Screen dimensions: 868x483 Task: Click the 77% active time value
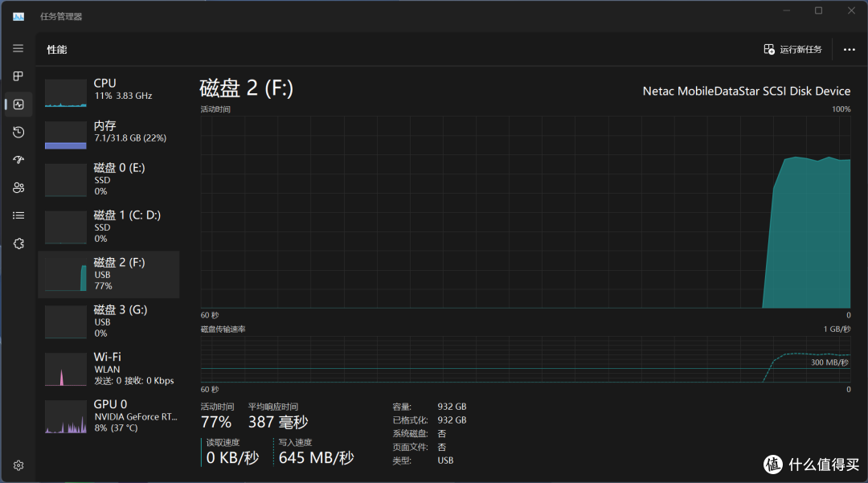[x=216, y=422]
